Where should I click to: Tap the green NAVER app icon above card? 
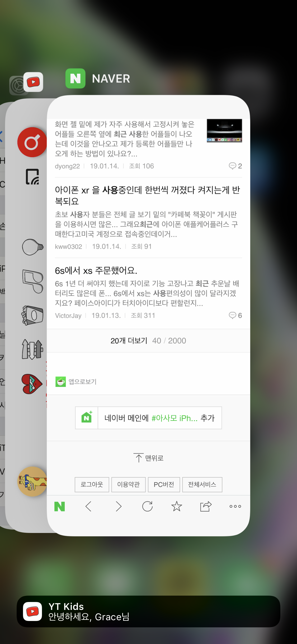[76, 79]
